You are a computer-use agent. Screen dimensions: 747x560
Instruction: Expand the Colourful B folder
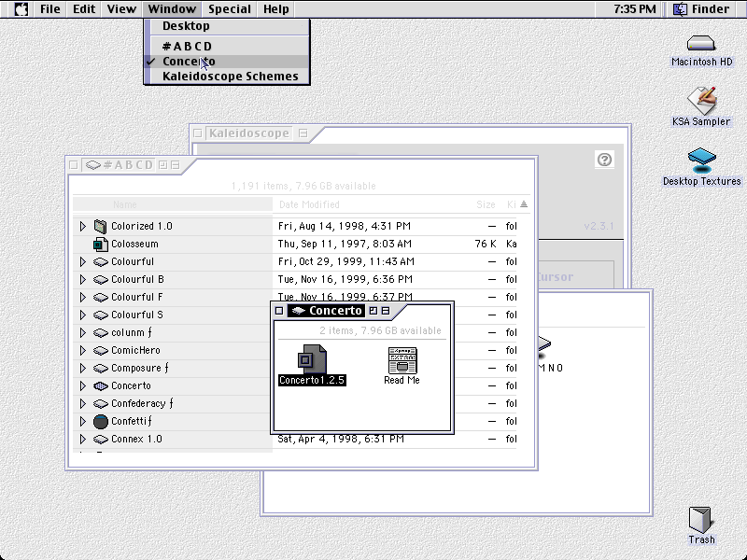point(82,279)
